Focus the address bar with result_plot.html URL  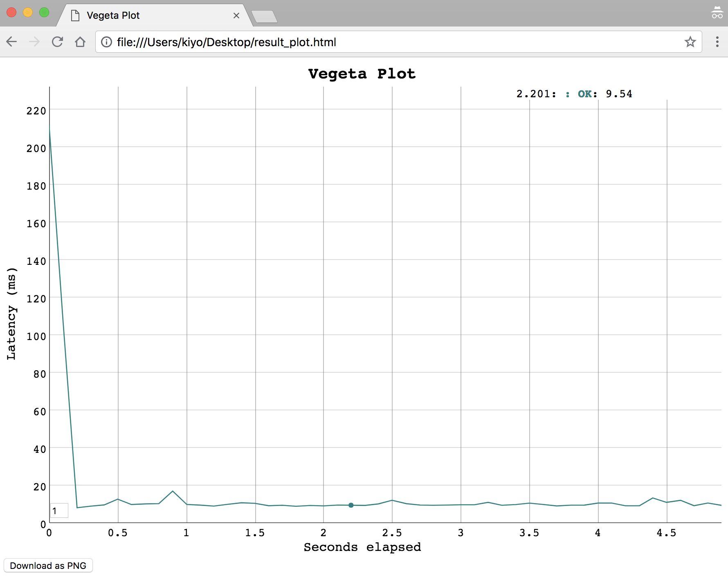tap(399, 42)
